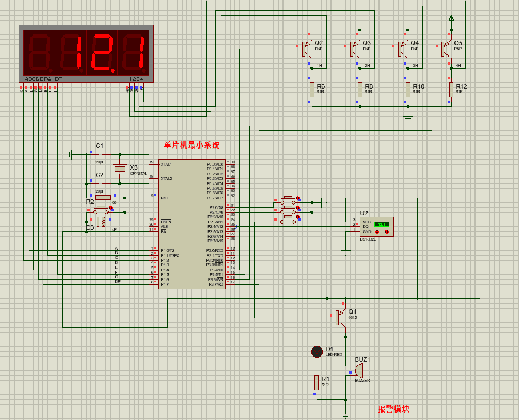Select the Q1 9012 transistor symbol
This screenshot has width=519, height=420.
click(340, 317)
